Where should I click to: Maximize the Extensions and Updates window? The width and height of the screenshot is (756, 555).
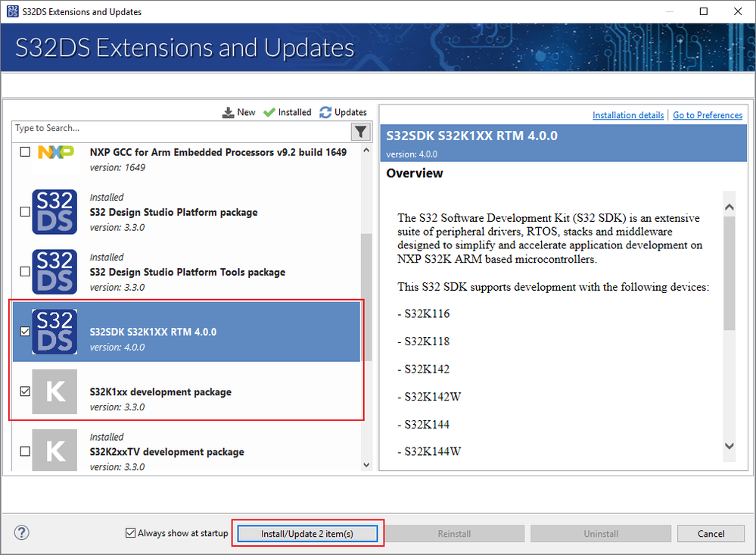pos(704,11)
